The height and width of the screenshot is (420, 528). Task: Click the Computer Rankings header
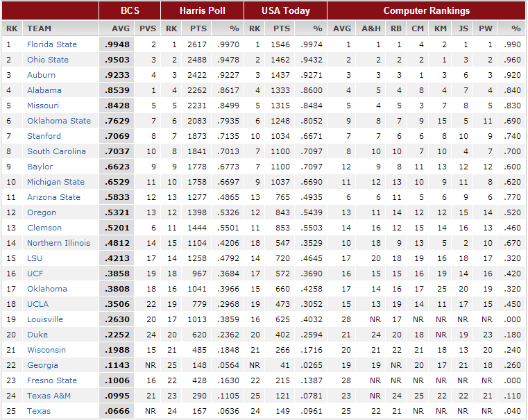(x=426, y=10)
